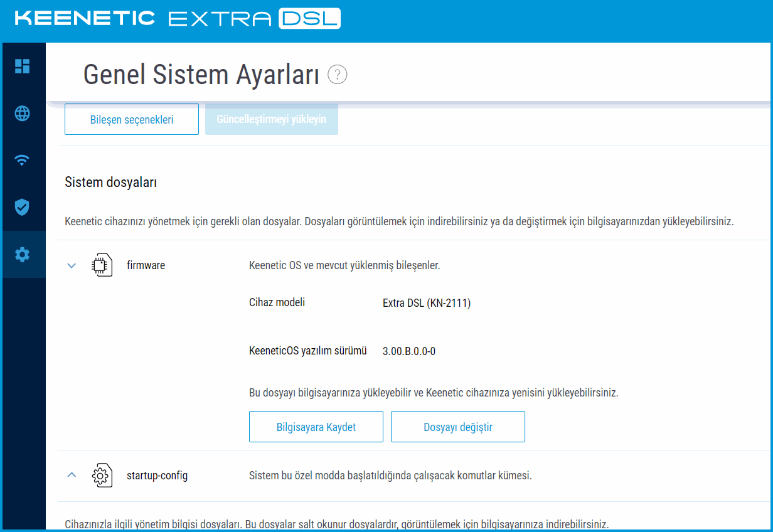This screenshot has height=532, width=773.
Task: Click the KEENETIC logo in header
Action: pos(85,18)
